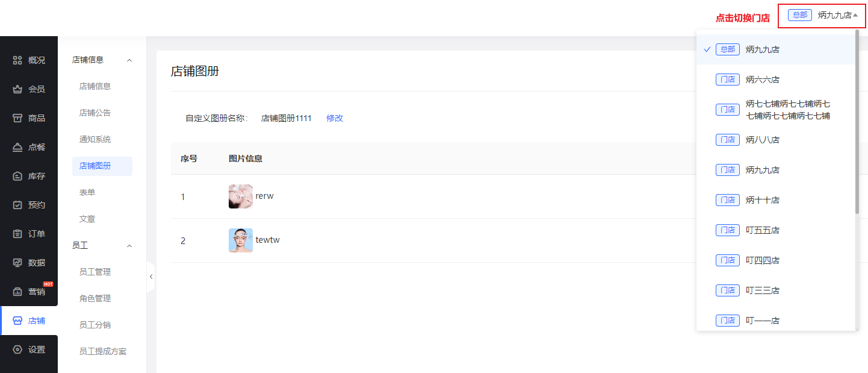Screen dimensions: 868x373
Task: Click the 库存 inventory icon
Action: [17, 176]
